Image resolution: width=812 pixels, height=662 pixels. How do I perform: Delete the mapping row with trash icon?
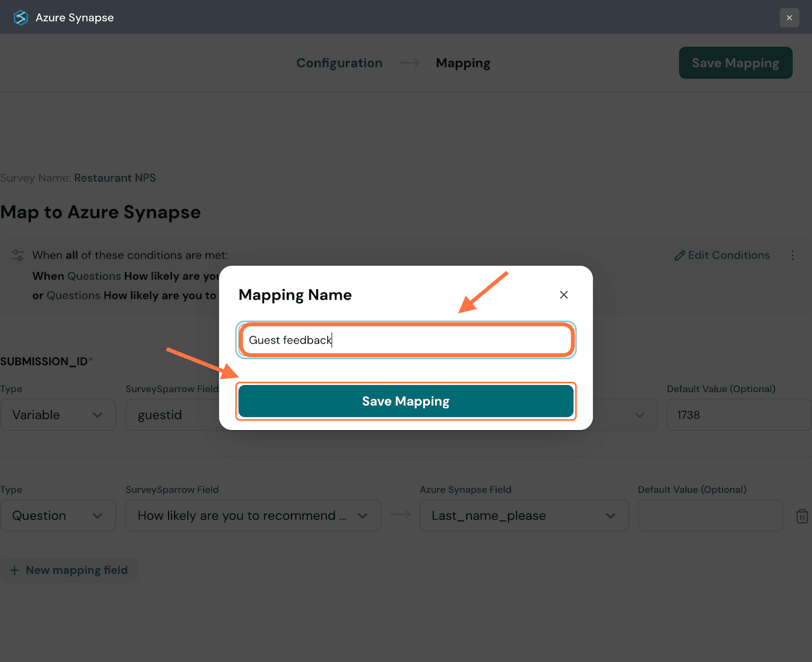[802, 516]
